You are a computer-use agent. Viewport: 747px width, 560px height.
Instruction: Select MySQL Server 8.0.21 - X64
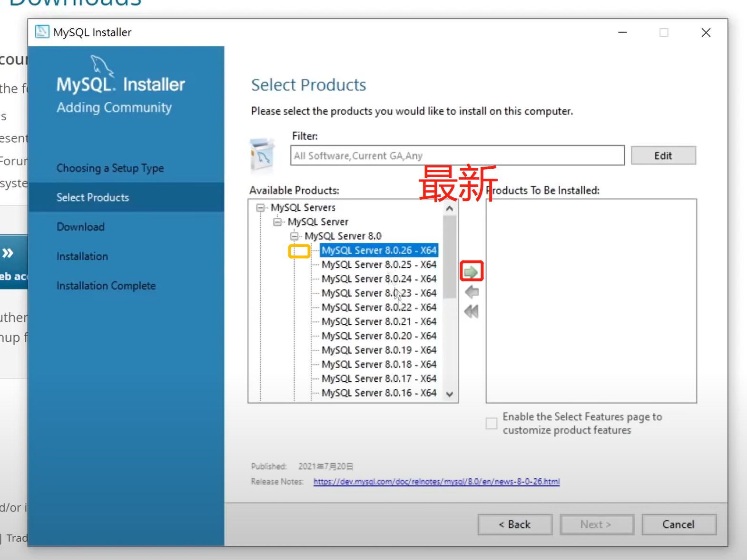379,321
